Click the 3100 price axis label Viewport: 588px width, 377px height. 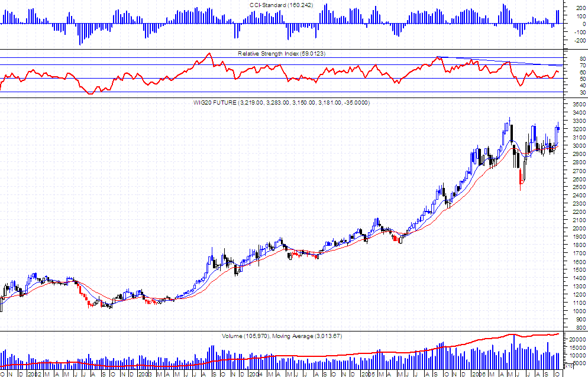(580, 138)
